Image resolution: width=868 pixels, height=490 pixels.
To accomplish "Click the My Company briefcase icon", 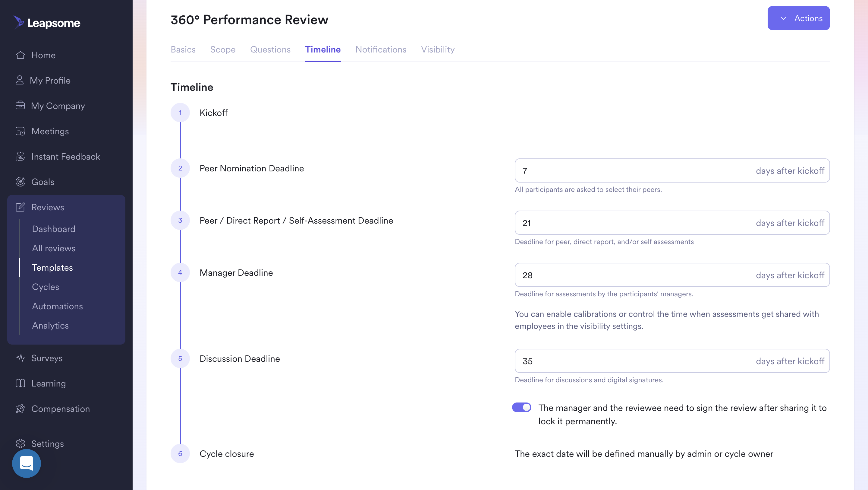I will click(20, 105).
